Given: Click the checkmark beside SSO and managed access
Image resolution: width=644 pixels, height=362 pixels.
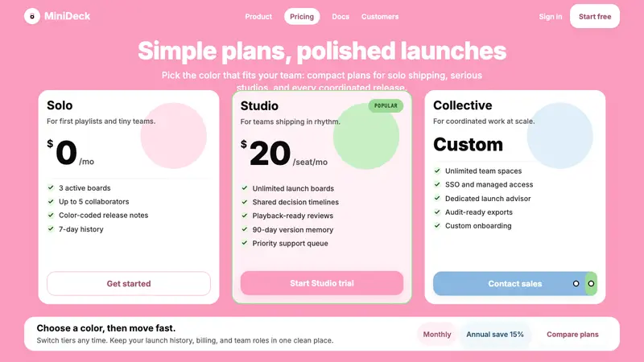Looking at the screenshot, I should click(437, 184).
